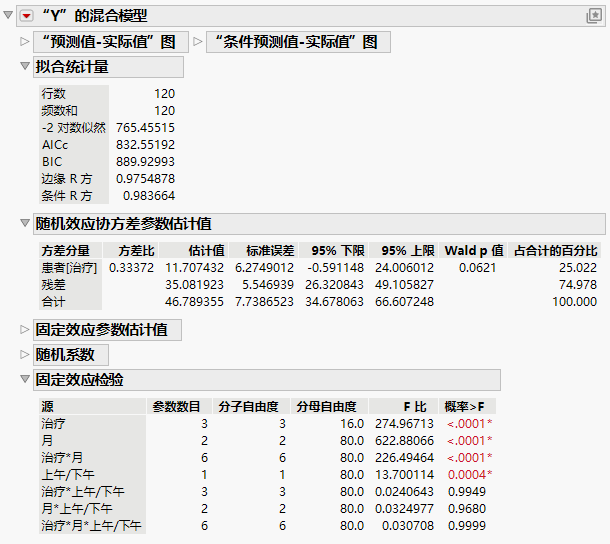610x544 pixels.
Task: Click the 月 row label
Action: [47, 441]
